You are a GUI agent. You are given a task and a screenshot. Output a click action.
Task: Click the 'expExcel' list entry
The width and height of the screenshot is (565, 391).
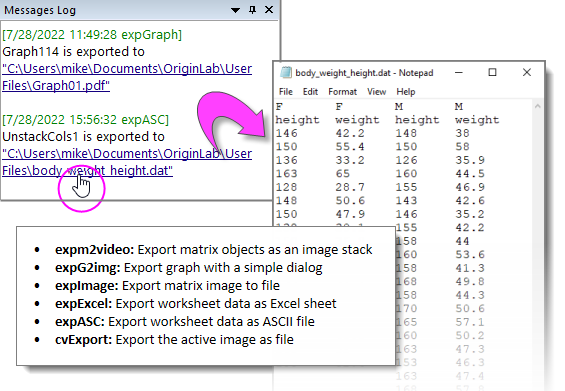[196, 304]
